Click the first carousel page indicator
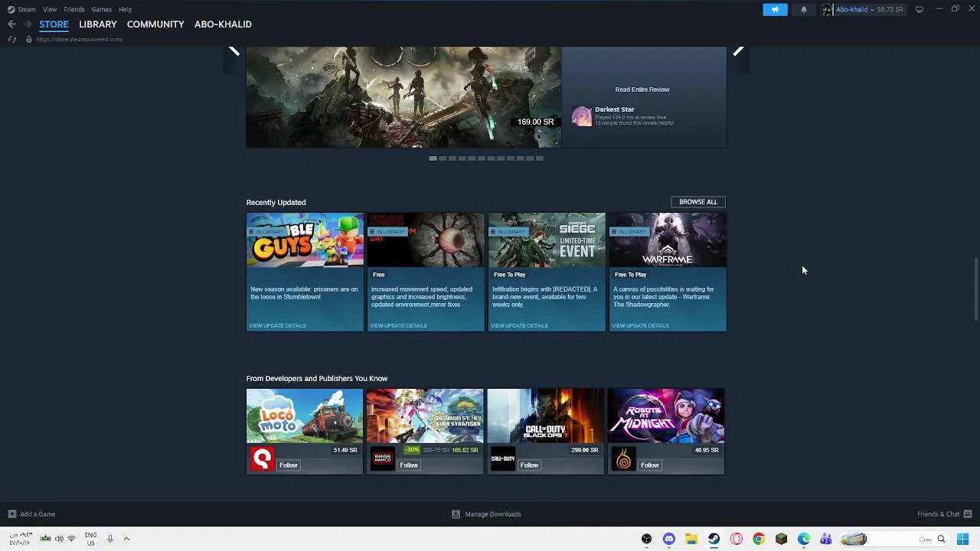This screenshot has height=551, width=980. tap(433, 158)
